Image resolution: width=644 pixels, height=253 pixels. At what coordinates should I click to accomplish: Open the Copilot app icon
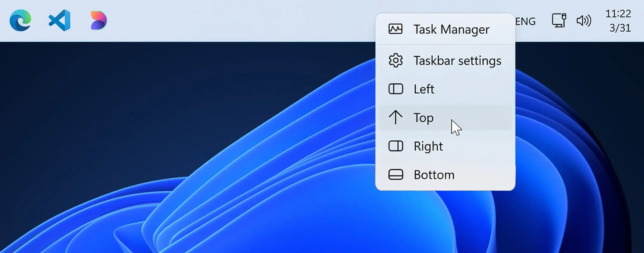coord(99,21)
